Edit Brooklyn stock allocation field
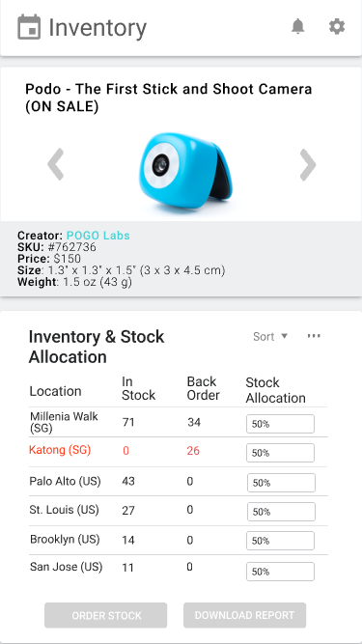This screenshot has height=644, width=362. point(280,541)
